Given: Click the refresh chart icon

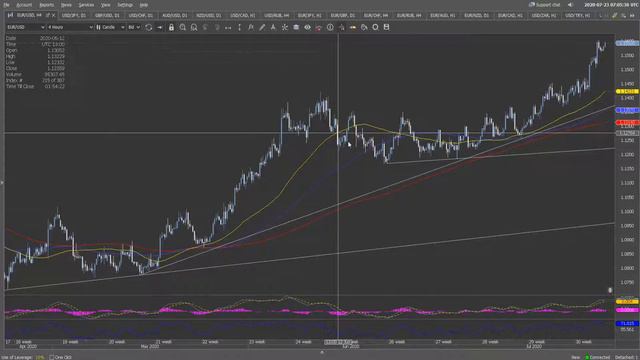Looking at the screenshot, I should (x=149, y=27).
